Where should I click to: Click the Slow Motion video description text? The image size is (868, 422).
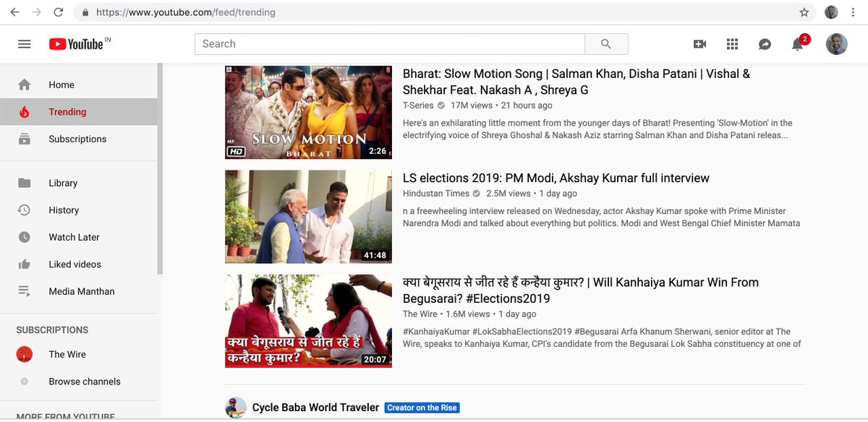click(x=597, y=129)
